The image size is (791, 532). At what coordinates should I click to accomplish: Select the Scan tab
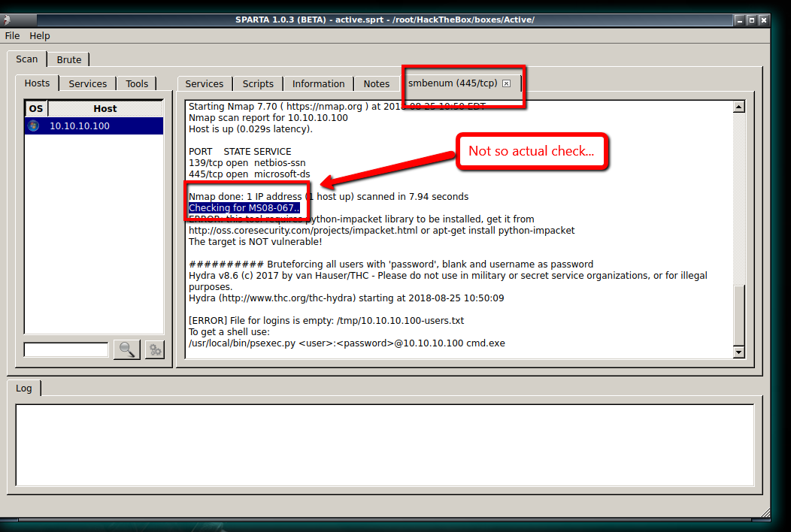[x=27, y=59]
